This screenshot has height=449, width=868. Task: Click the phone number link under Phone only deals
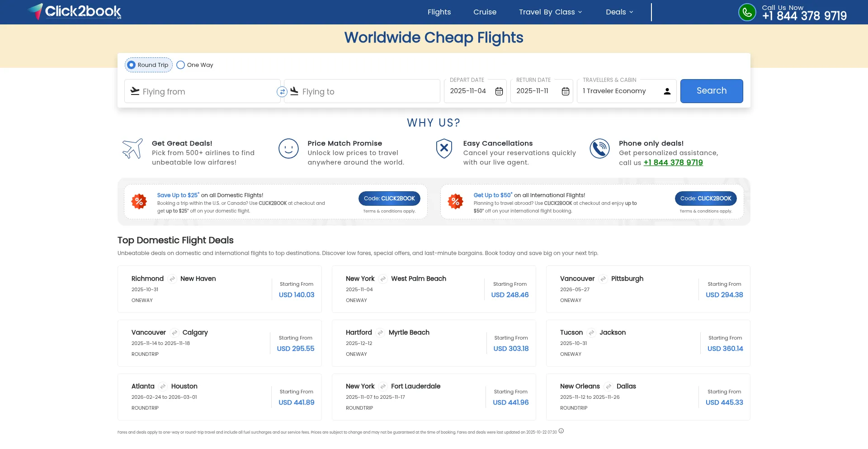coord(673,163)
